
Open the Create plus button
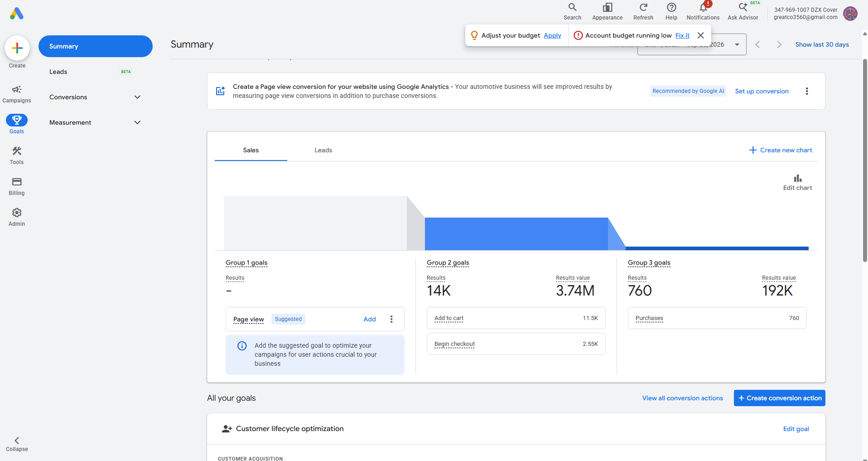(x=17, y=48)
